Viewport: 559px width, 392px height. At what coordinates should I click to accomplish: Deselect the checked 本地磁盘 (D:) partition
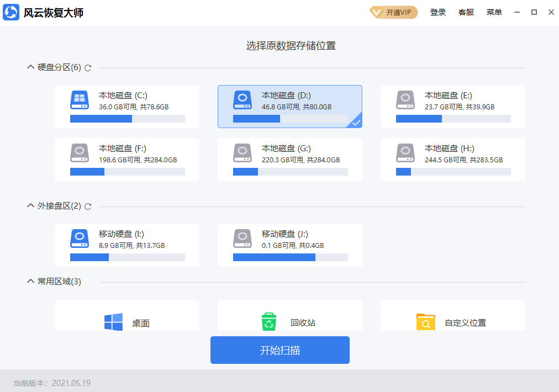pyautogui.click(x=289, y=105)
